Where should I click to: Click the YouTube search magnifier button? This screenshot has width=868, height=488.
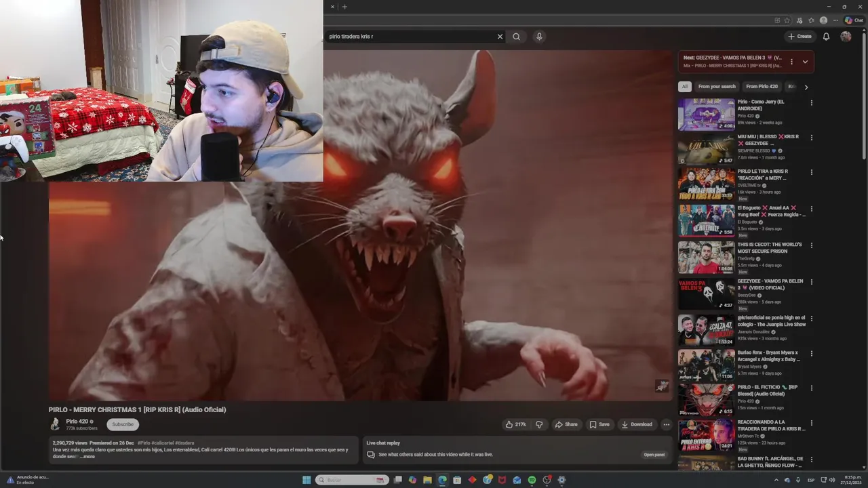pyautogui.click(x=517, y=37)
